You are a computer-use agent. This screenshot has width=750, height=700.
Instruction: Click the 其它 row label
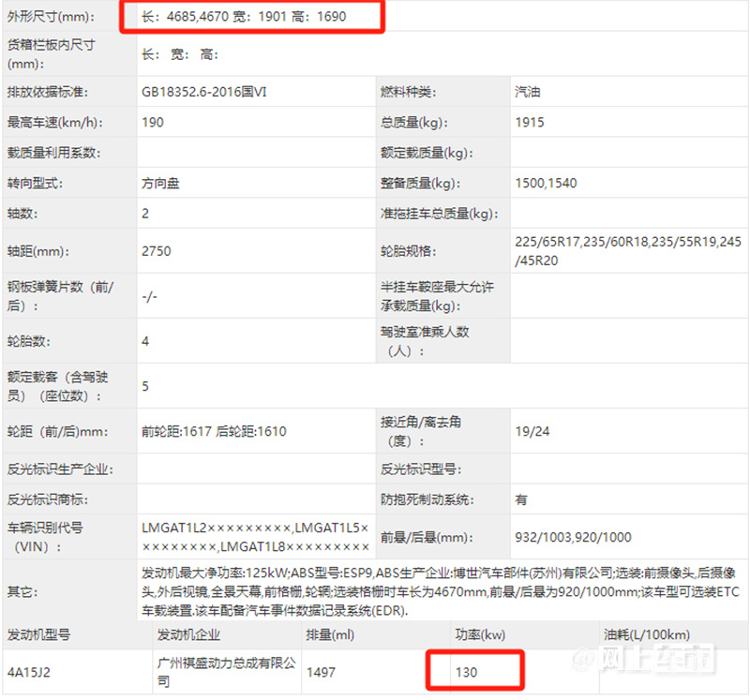tap(22, 592)
